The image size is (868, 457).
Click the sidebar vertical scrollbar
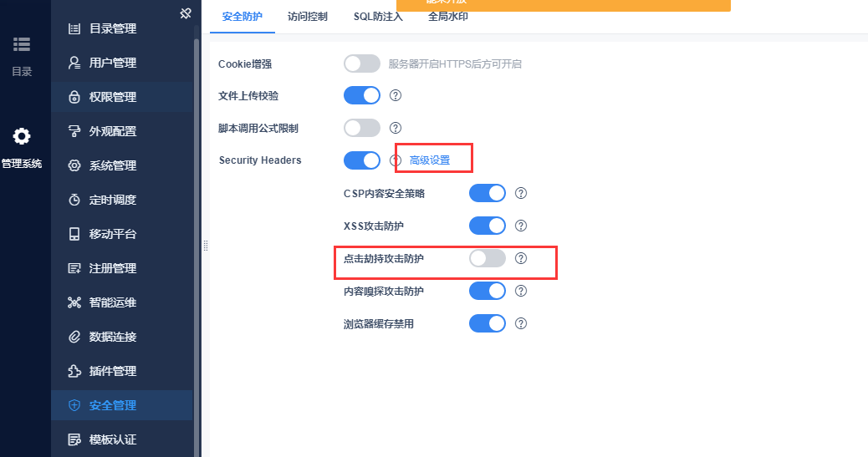click(x=196, y=248)
